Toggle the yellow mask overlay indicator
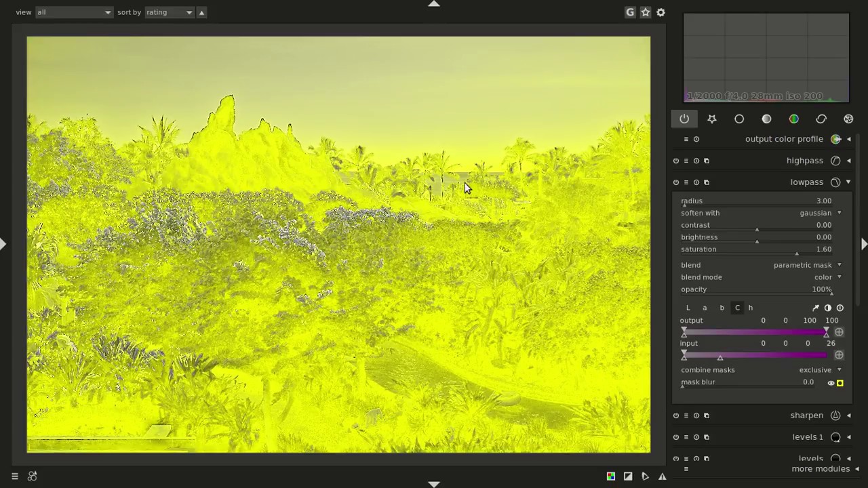 coord(840,383)
